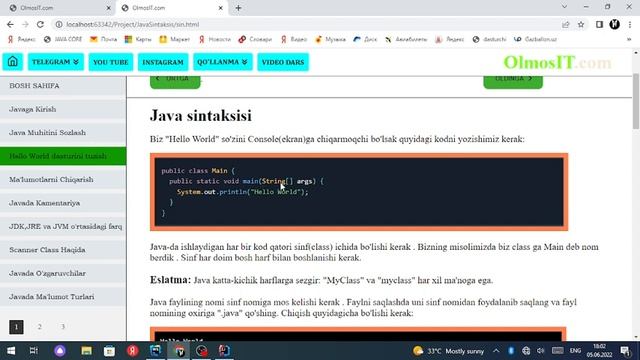Open Microsoft Store from taskbar
640x360 pixels.
click(x=109, y=351)
